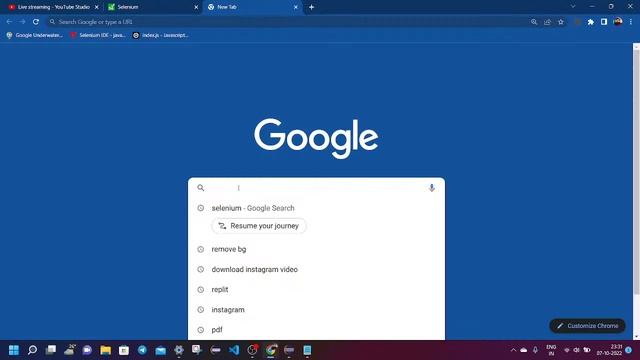Go back to the previous page

tap(9, 22)
